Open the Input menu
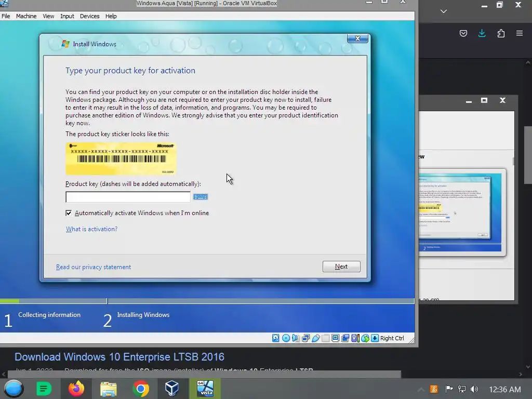532x399 pixels. [67, 16]
